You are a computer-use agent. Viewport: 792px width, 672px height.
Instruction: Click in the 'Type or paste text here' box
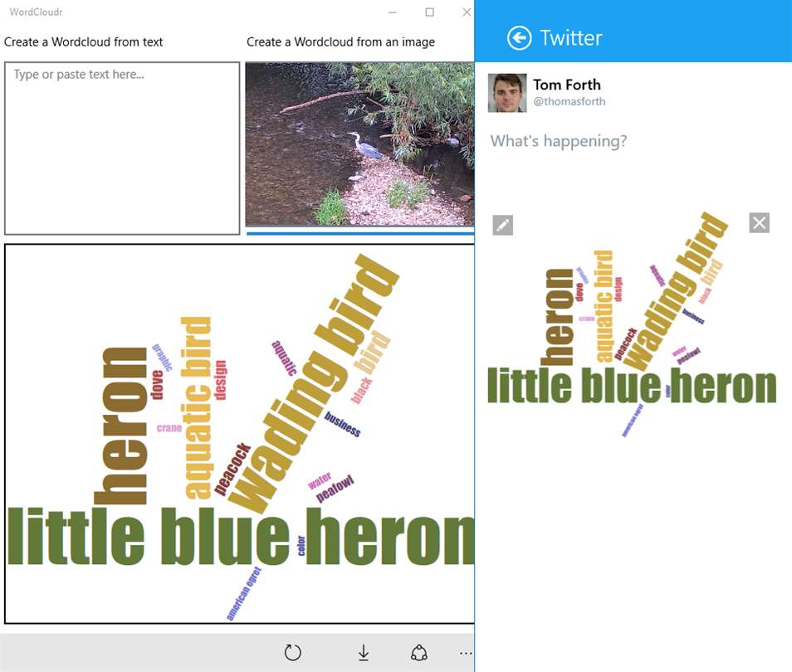(122, 149)
